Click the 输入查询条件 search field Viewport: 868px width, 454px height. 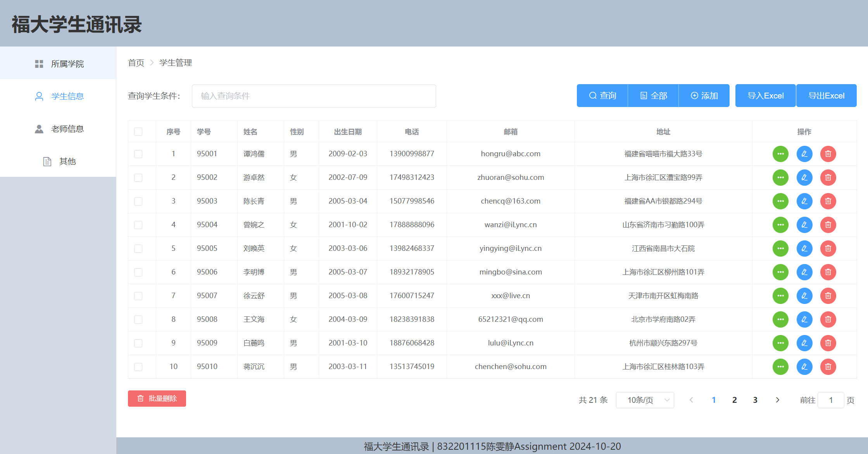314,96
